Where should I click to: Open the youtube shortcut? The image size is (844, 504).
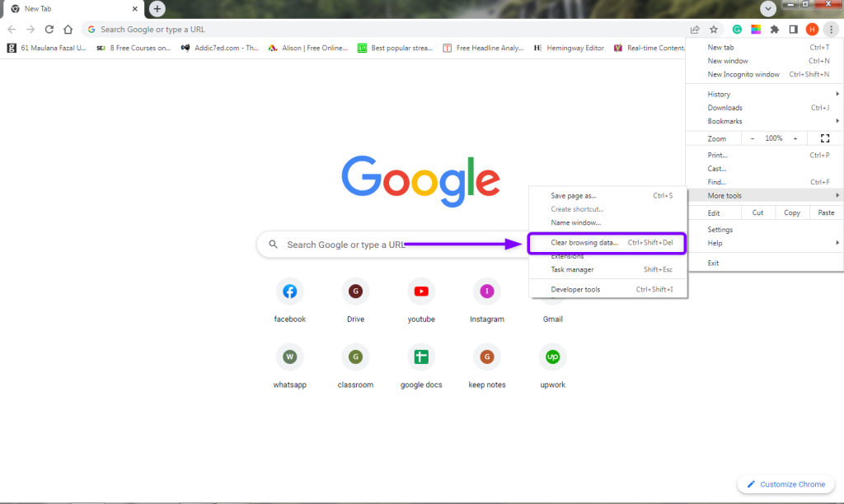point(421,301)
